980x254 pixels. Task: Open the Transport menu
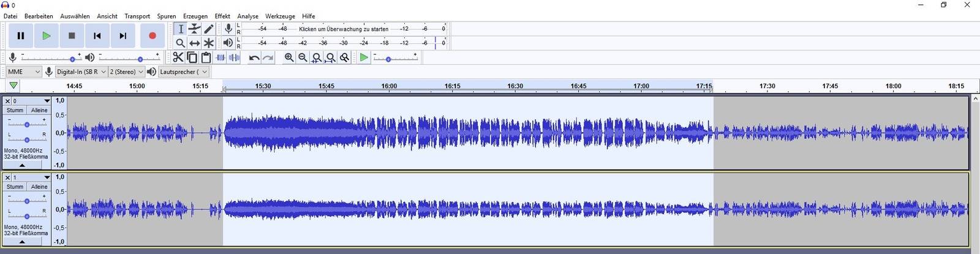[137, 16]
